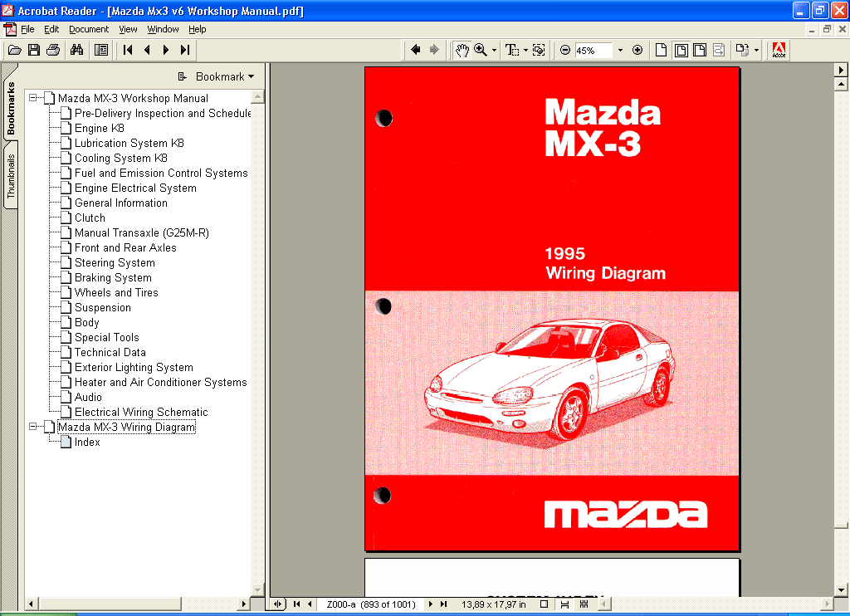
Task: Click status bar first page button
Action: pos(296,604)
